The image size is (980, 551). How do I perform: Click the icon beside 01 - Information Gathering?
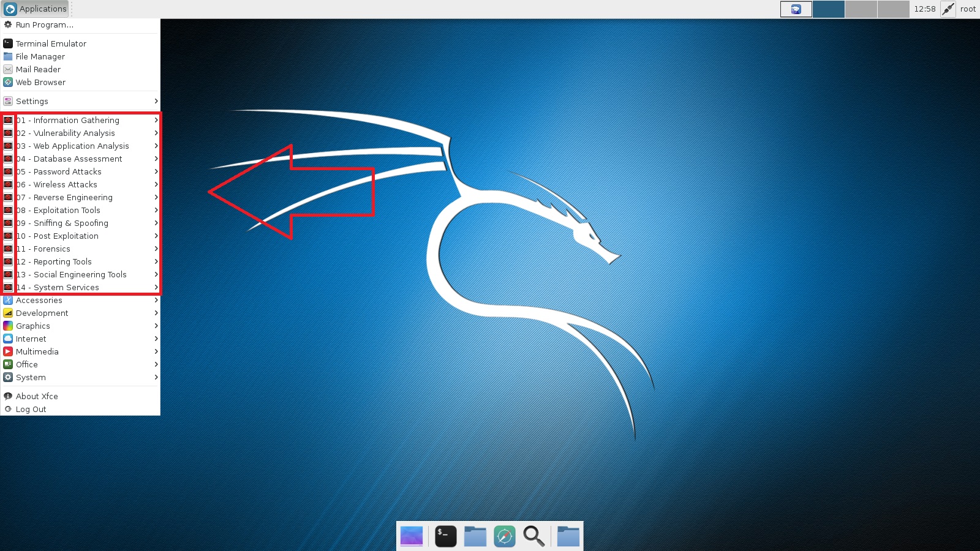pos(8,120)
